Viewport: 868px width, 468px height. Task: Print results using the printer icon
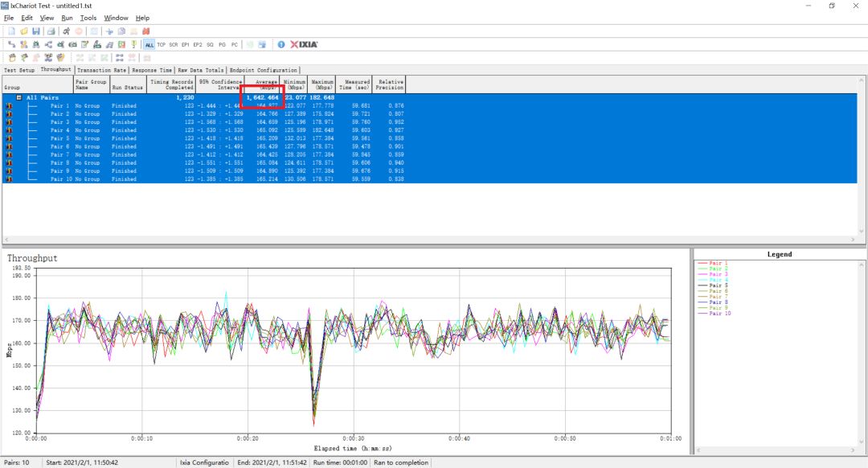pyautogui.click(x=51, y=31)
